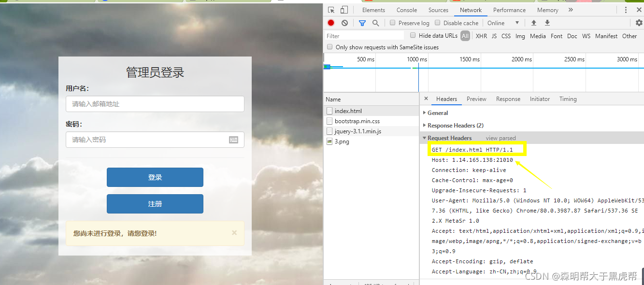Viewport: 644px width, 285px height.
Task: Filter requests by Doc
Action: 572,36
